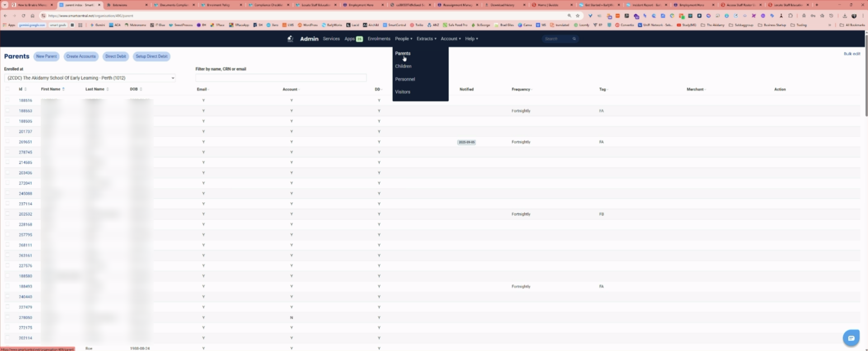Click the search magnifier icon in navbar
The image size is (868, 351).
574,39
